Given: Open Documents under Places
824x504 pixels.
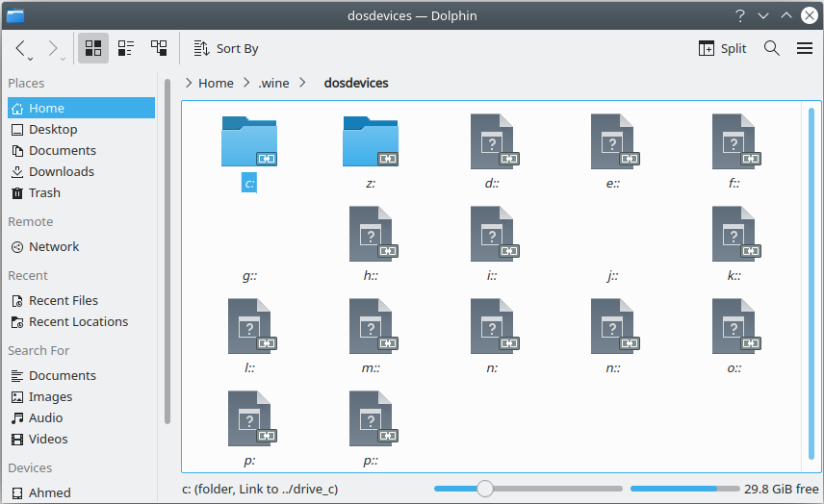Looking at the screenshot, I should coord(82,150).
